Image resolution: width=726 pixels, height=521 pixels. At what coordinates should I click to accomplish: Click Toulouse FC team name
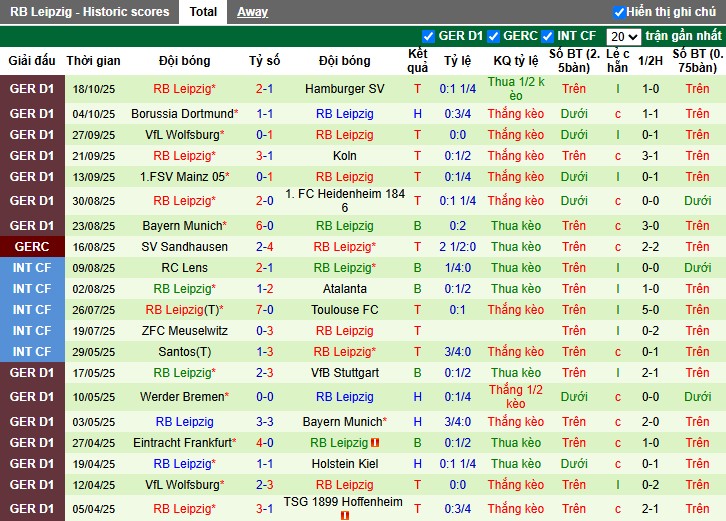tap(344, 309)
